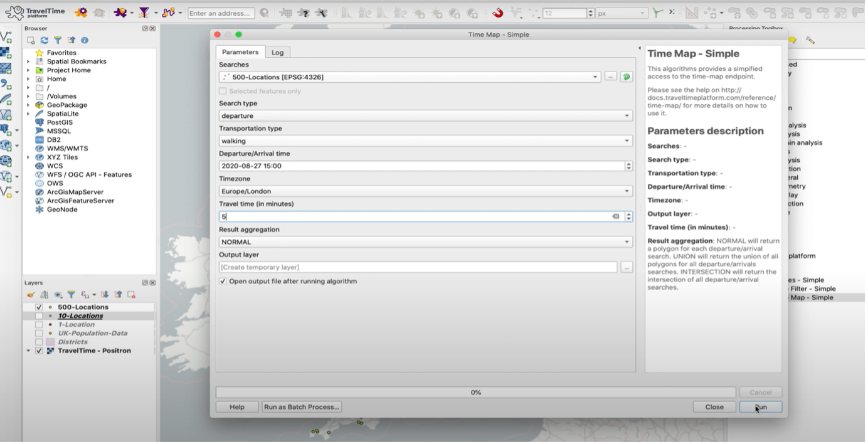Collapse the TravelTime - Positron layer group
This screenshot has width=868, height=444.
tap(28, 351)
